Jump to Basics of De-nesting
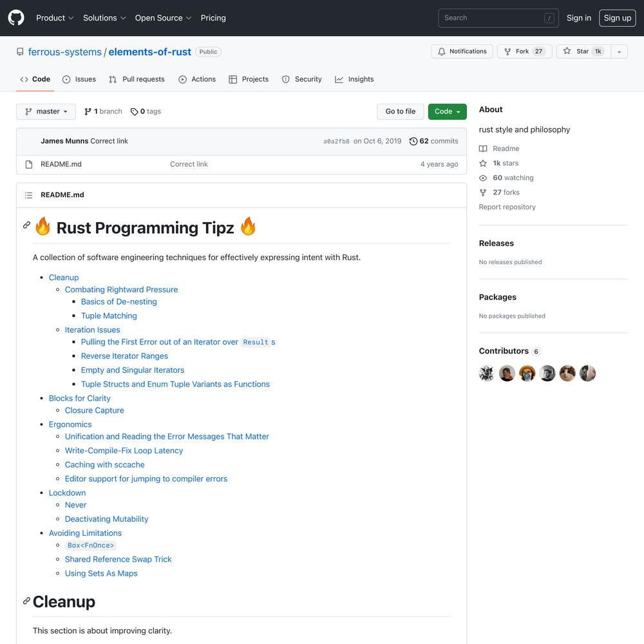This screenshot has width=644, height=644. [118, 302]
